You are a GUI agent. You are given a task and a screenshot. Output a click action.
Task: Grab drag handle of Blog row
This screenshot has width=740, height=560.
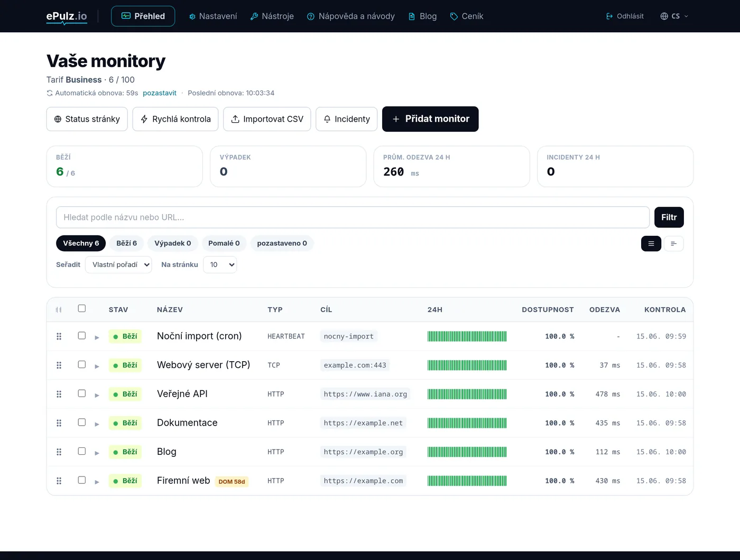click(59, 452)
